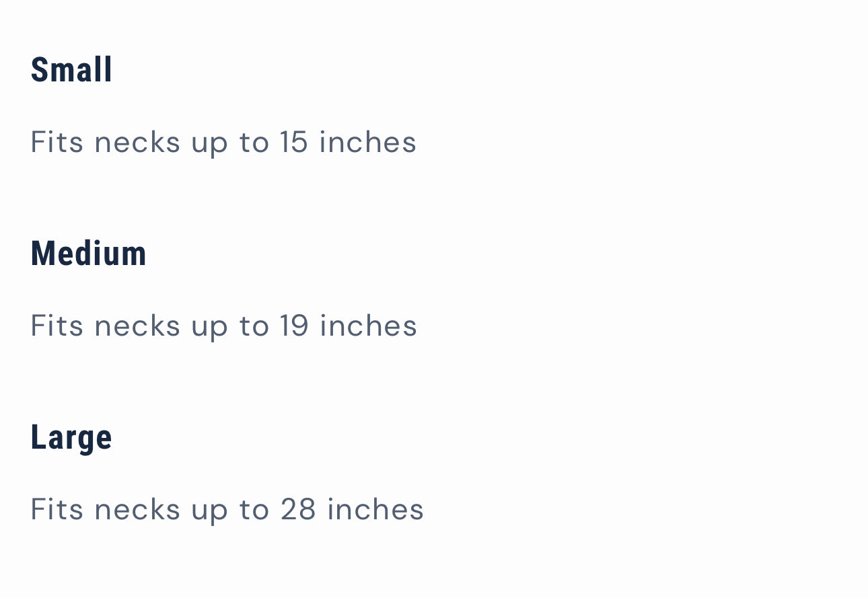
Task: Click the word "Fits" under Small heading
Action: click(x=57, y=143)
